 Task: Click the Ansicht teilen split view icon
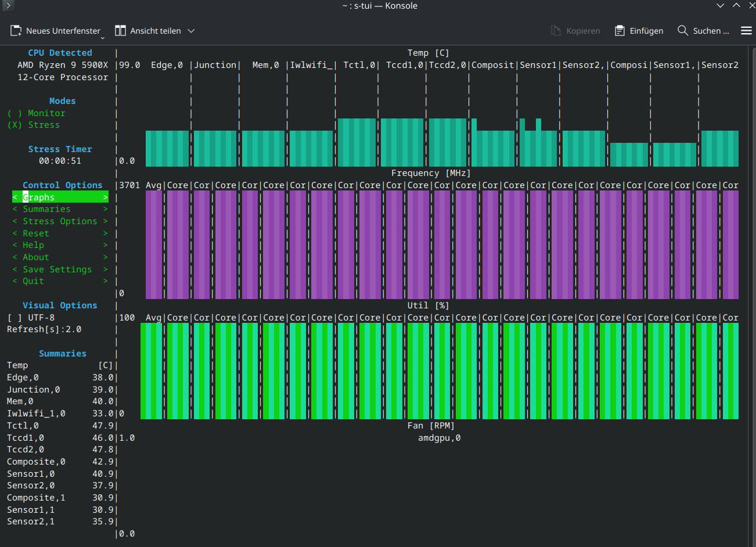tap(120, 31)
